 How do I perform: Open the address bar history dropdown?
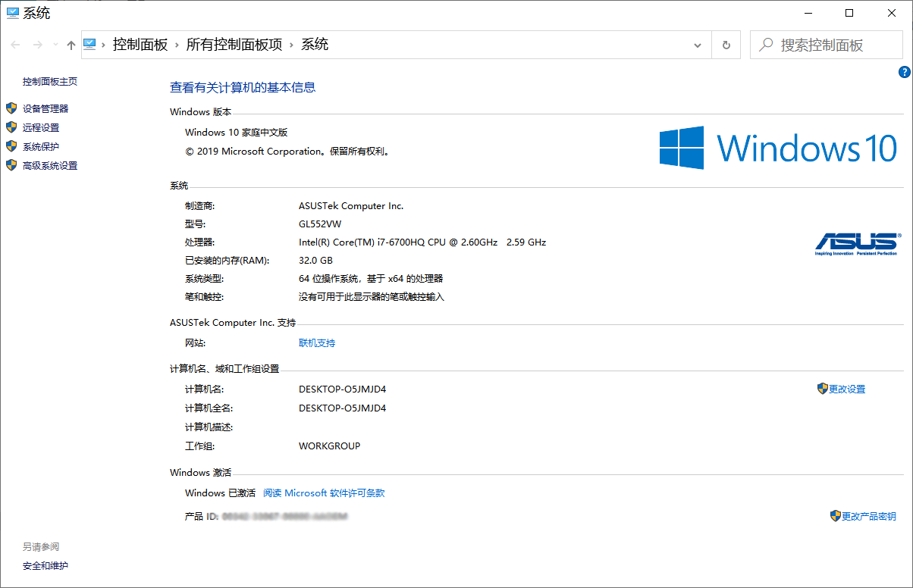click(698, 45)
